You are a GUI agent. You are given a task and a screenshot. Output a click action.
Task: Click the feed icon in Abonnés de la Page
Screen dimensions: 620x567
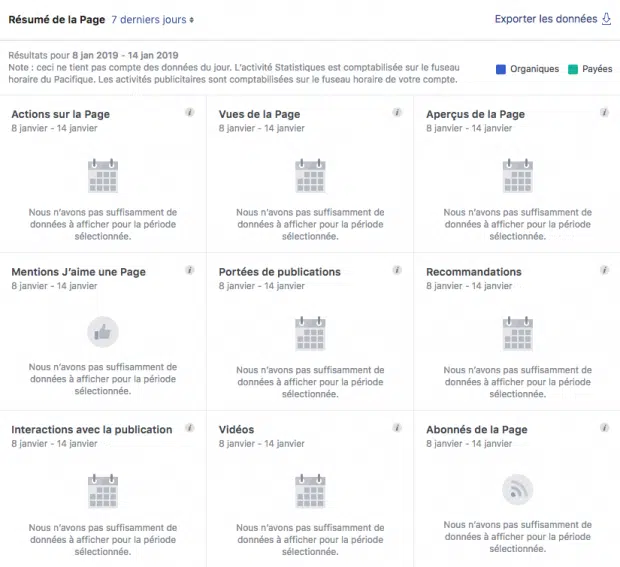[518, 490]
